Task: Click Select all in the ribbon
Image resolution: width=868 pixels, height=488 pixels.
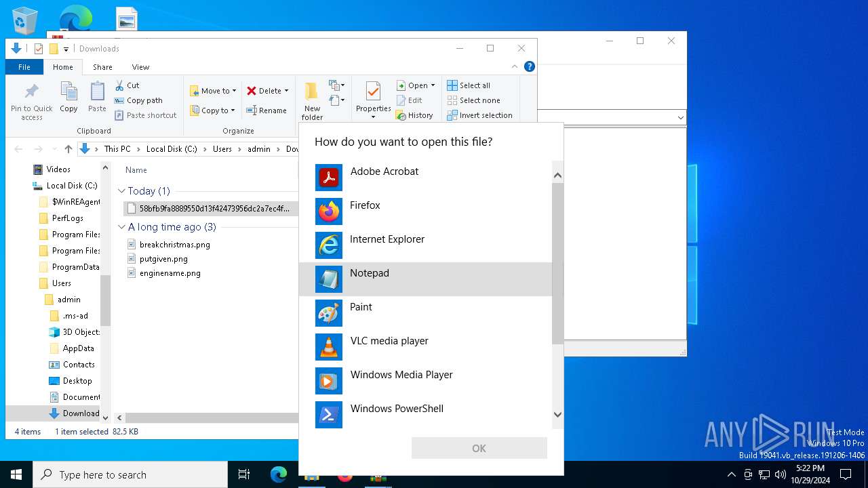Action: coord(469,85)
